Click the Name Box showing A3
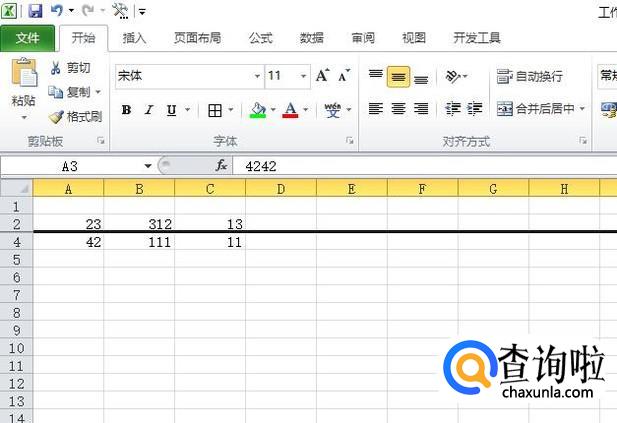This screenshot has height=423, width=617. [71, 166]
